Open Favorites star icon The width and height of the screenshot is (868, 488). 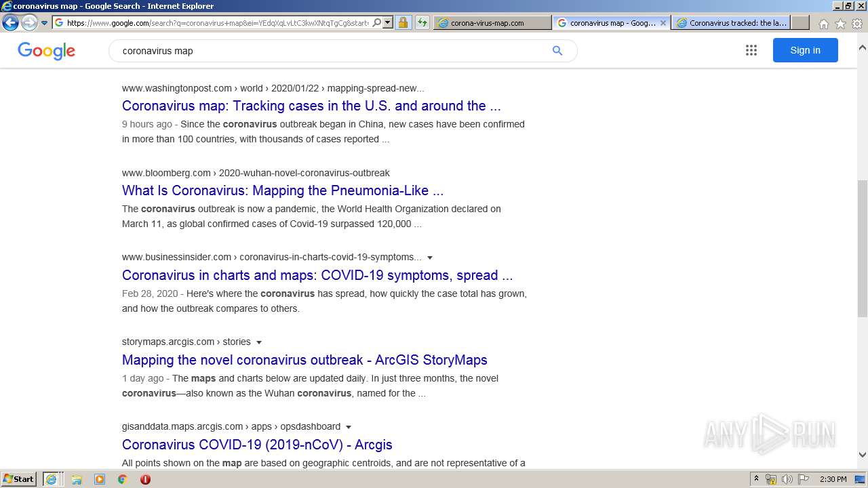click(840, 24)
